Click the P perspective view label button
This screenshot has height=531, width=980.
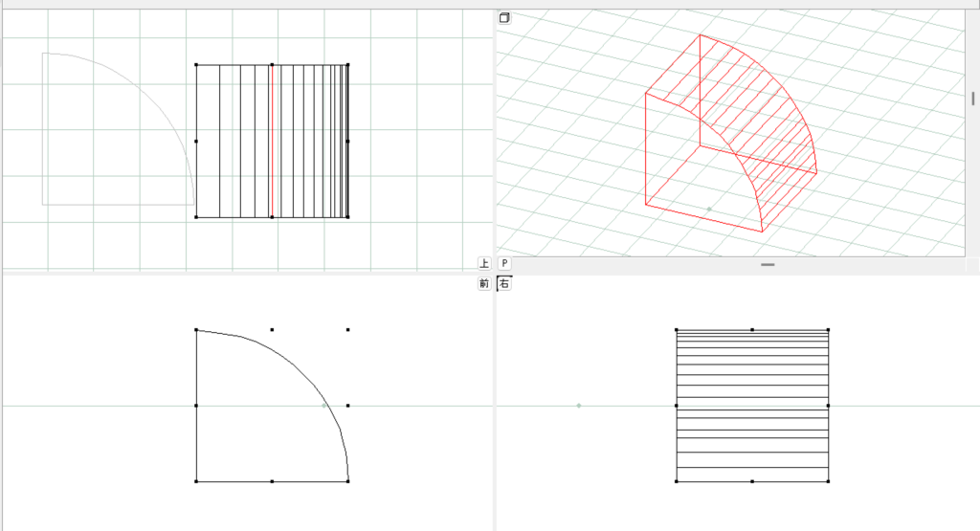[503, 263]
